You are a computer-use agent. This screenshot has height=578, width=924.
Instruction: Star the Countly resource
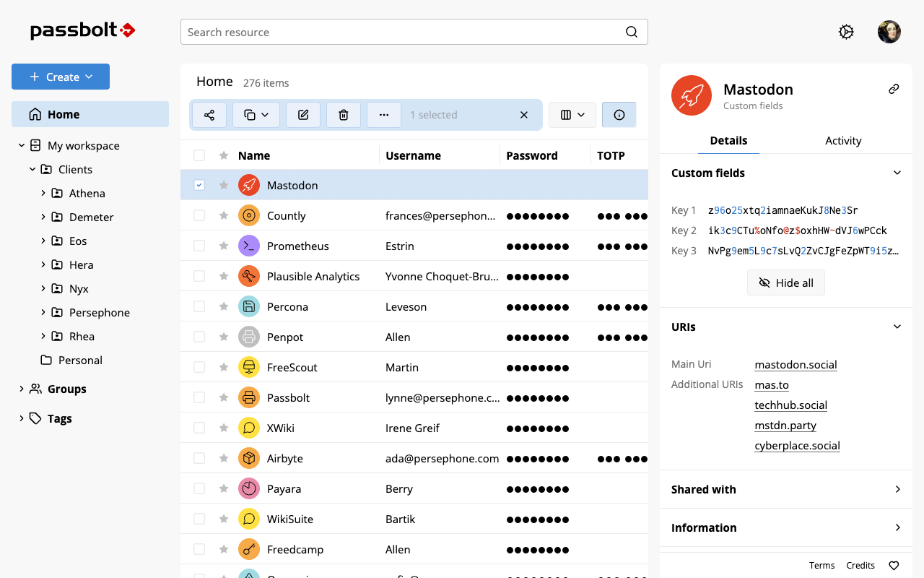[x=224, y=215]
